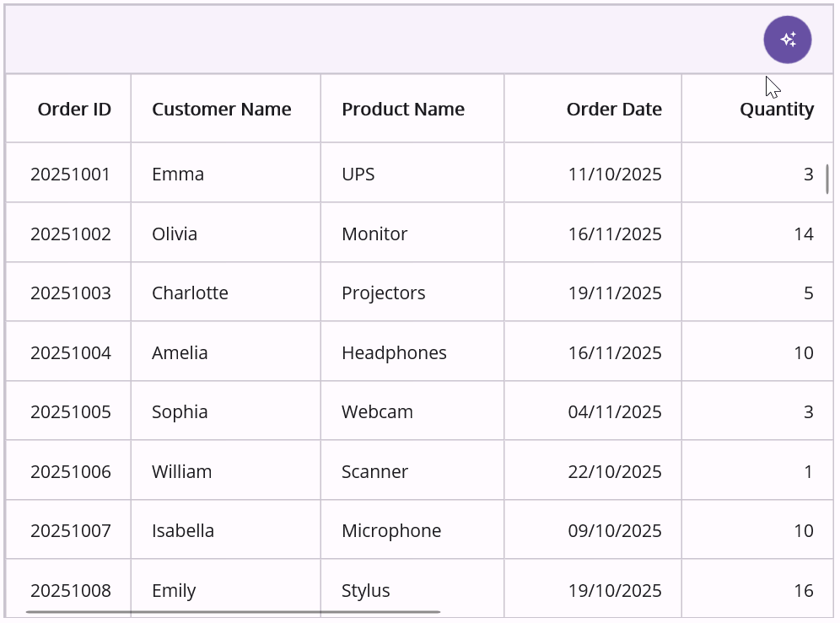Open the AI assistant sparkle button
Screen dimensions: 840x623
pos(787,39)
